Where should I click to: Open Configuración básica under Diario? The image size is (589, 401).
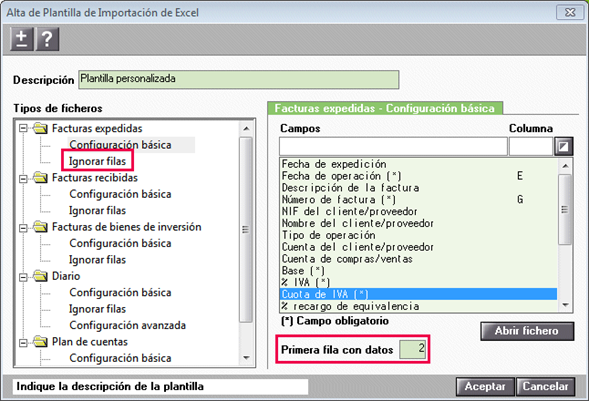point(120,292)
